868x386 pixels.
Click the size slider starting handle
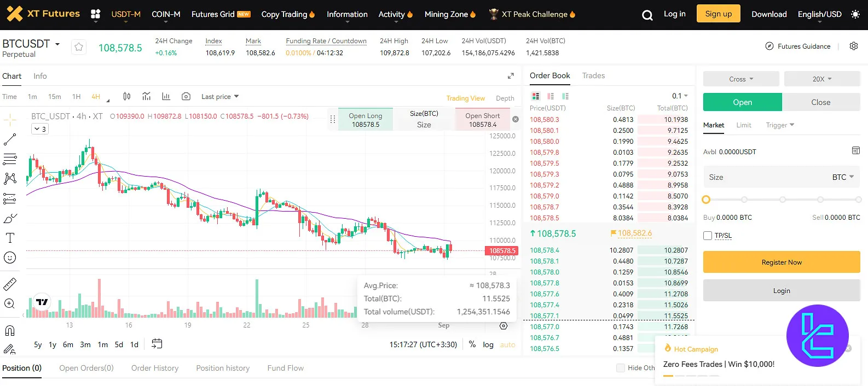(x=706, y=200)
